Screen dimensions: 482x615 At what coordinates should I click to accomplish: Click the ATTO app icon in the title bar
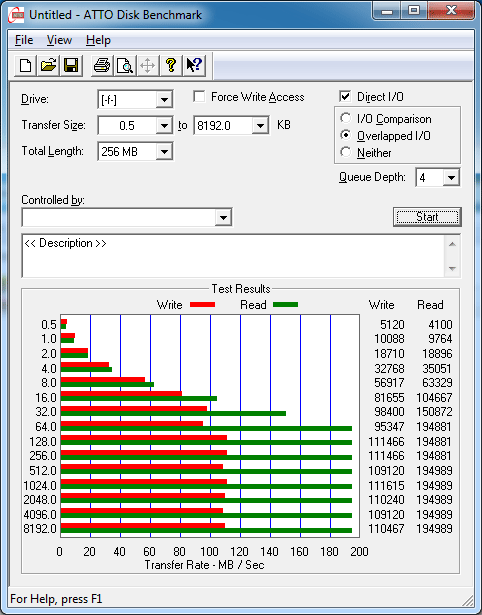point(16,16)
